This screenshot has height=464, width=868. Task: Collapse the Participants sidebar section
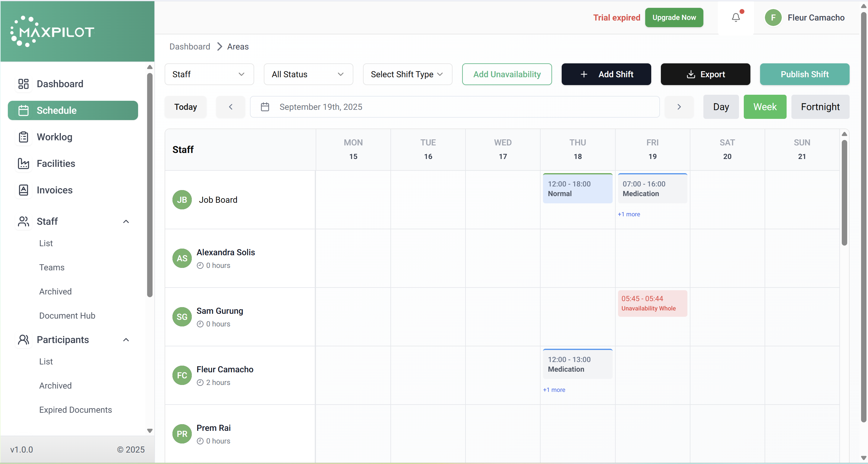pos(126,340)
